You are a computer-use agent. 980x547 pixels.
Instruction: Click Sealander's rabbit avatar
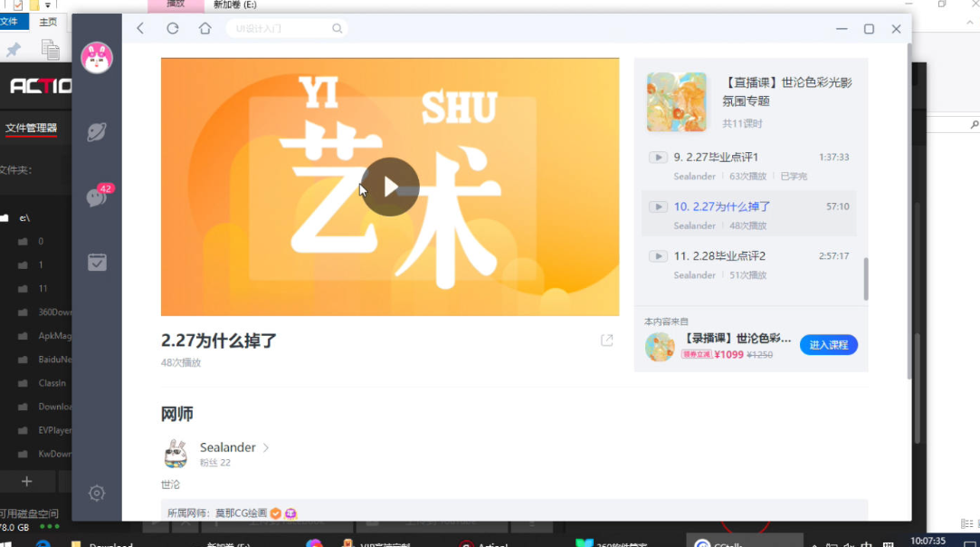(176, 454)
